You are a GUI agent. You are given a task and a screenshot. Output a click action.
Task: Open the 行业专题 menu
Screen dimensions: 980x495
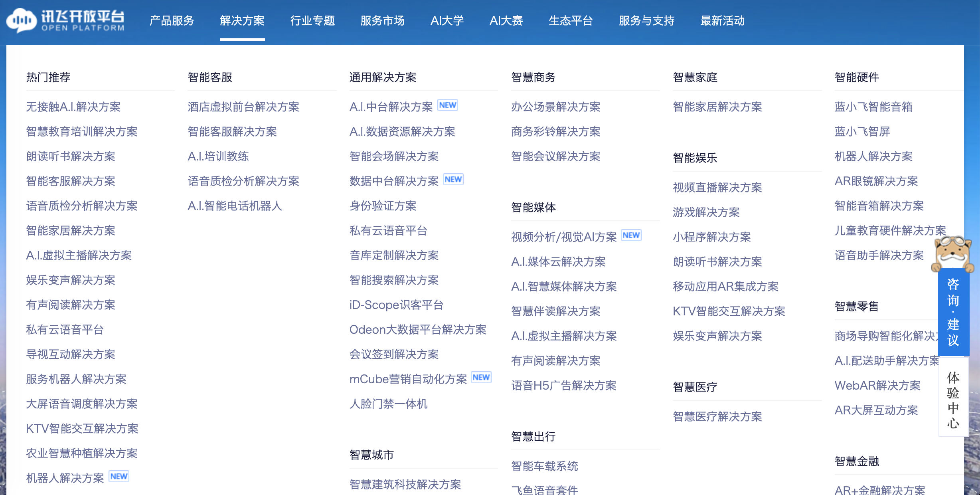(312, 21)
